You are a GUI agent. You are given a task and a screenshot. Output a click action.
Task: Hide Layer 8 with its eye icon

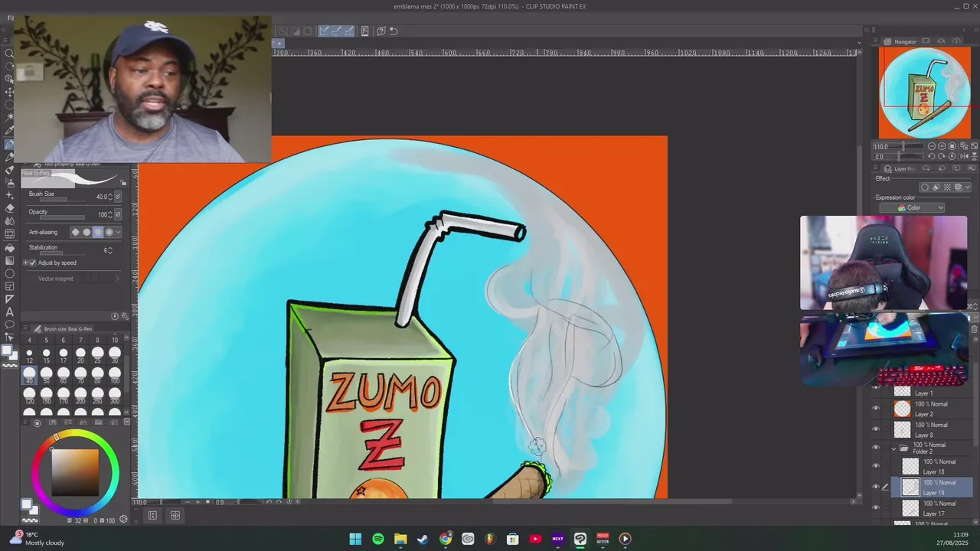(x=876, y=430)
